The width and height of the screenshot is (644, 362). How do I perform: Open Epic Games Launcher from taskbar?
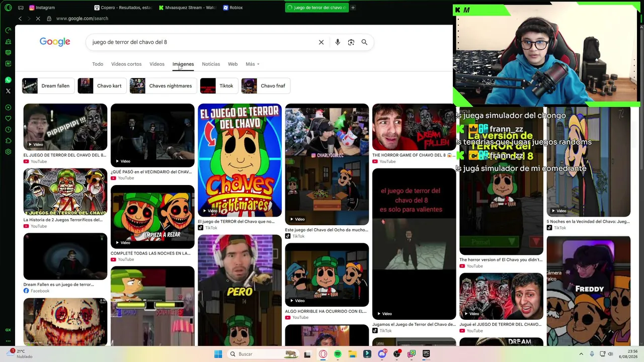426,354
